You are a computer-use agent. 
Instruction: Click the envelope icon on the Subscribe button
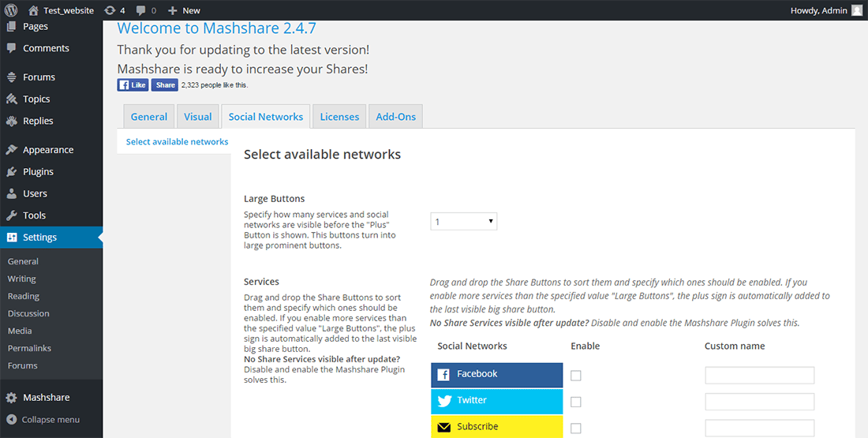pos(444,428)
